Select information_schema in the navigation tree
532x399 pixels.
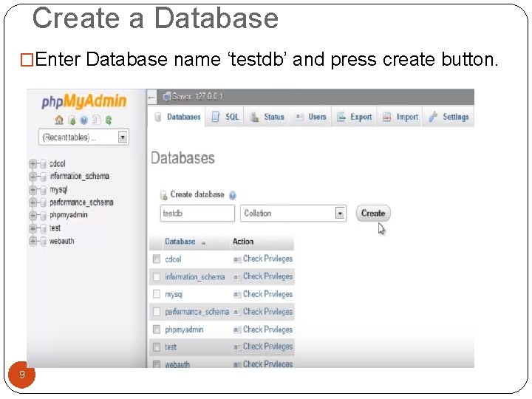79,176
